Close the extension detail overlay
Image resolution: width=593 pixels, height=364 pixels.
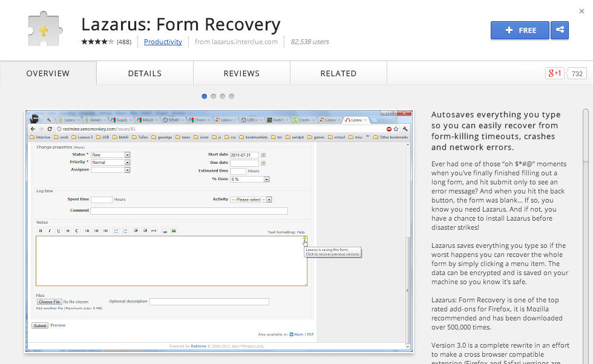(582, 11)
